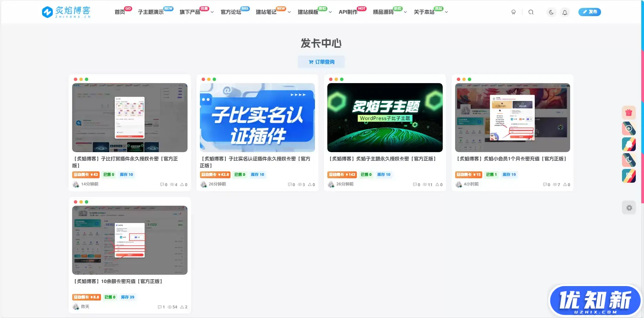
Task: Toggle night theme from sidebar moon button
Action: click(629, 160)
